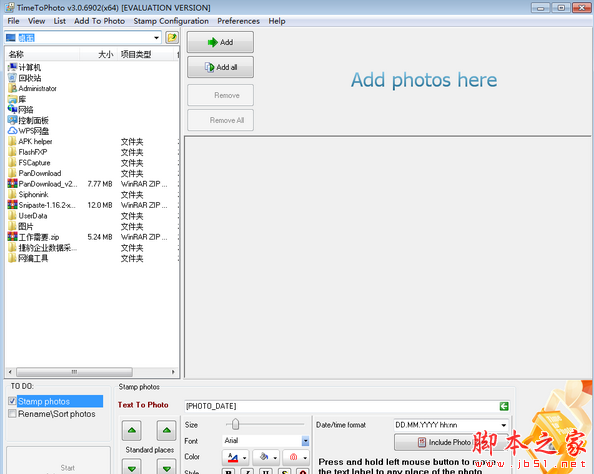Click the red outline color icon
This screenshot has height=474, width=594.
tap(293, 457)
